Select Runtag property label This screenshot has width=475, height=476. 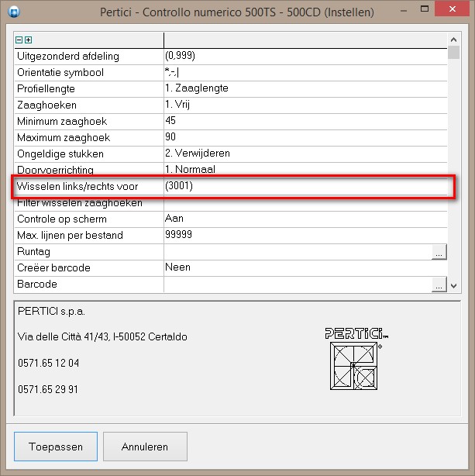33,252
